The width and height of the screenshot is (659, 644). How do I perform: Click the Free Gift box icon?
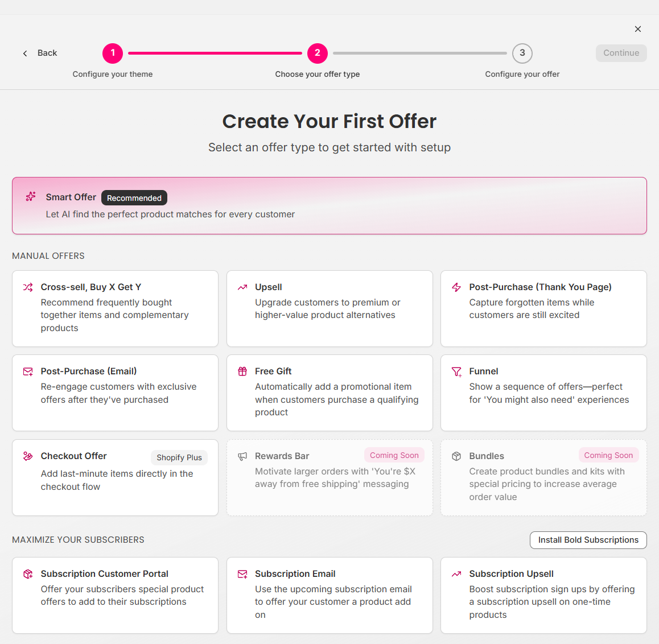[242, 371]
